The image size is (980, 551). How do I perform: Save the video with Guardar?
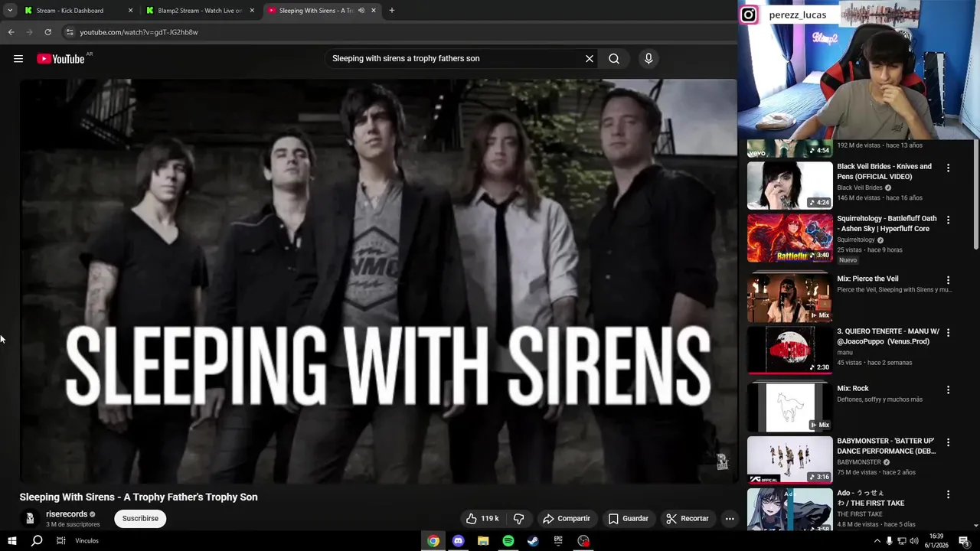point(629,519)
